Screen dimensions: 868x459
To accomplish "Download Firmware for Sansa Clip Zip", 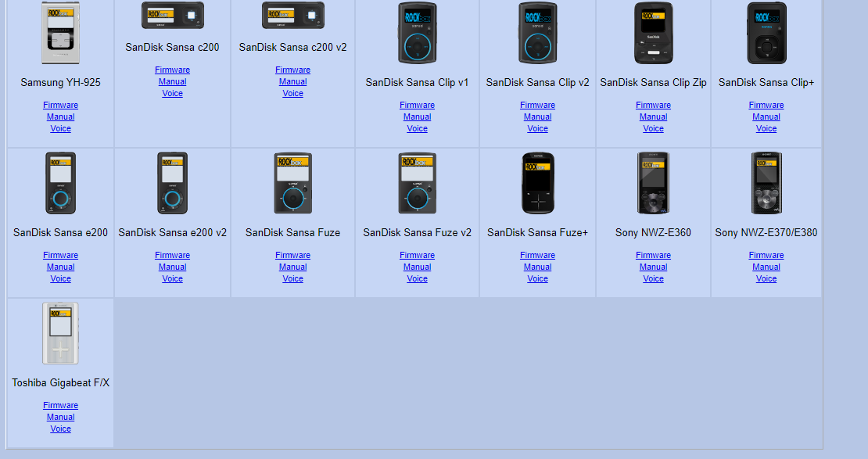I will click(653, 106).
